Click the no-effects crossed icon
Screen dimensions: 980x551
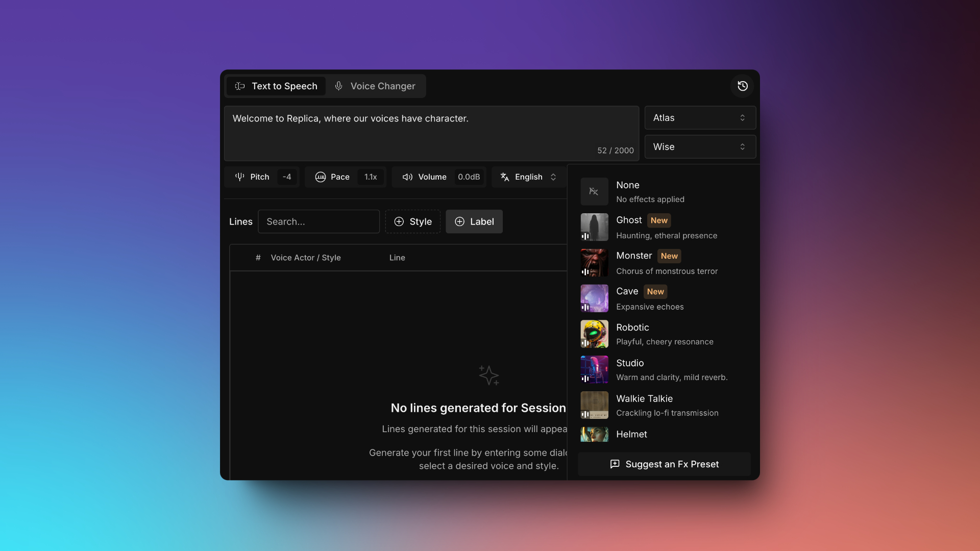coord(594,191)
